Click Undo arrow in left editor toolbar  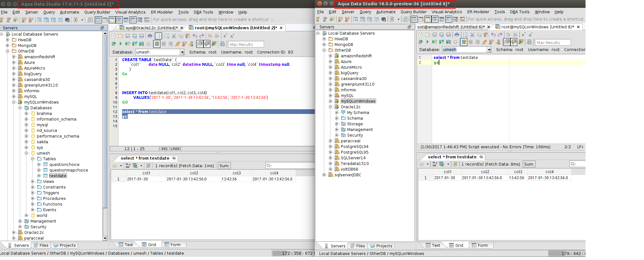(195, 36)
